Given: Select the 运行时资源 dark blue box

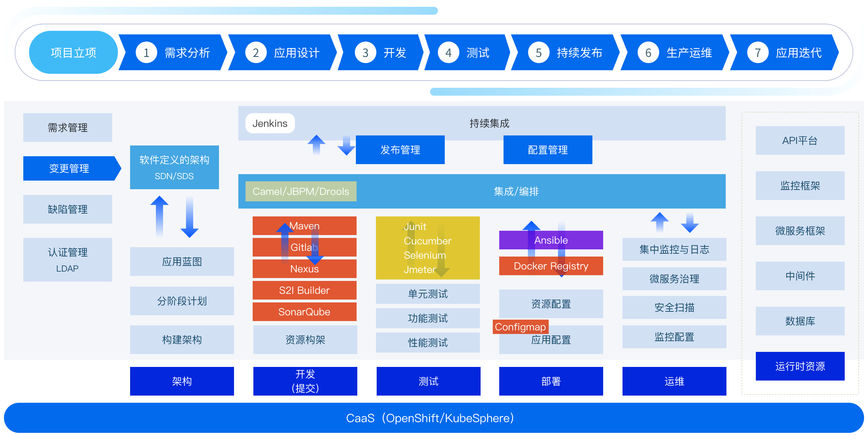Looking at the screenshot, I should coord(800,366).
